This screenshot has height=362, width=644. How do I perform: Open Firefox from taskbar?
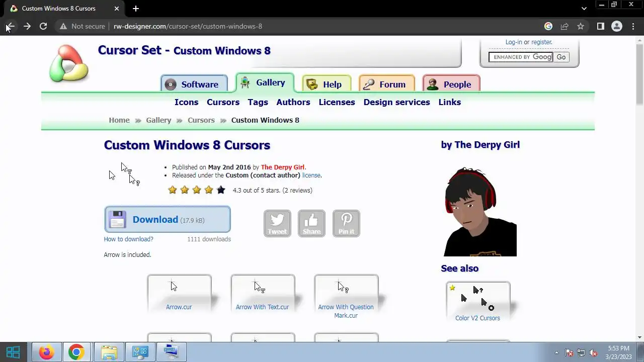tap(47, 352)
